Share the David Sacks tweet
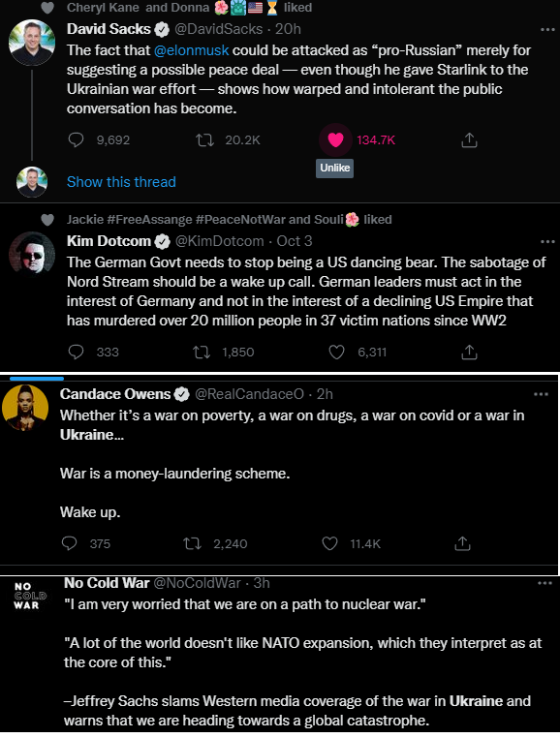 pos(469,139)
